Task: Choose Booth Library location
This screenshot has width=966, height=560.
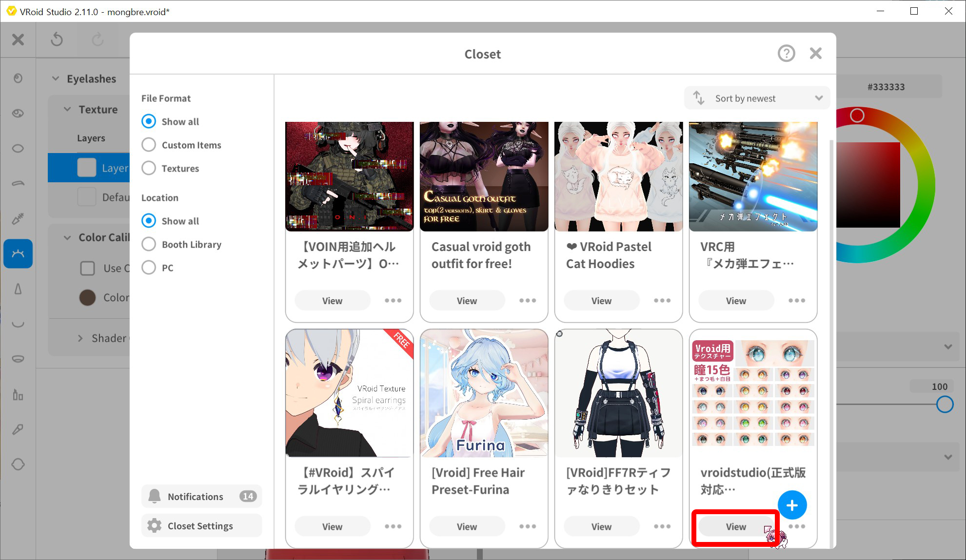Action: (149, 244)
